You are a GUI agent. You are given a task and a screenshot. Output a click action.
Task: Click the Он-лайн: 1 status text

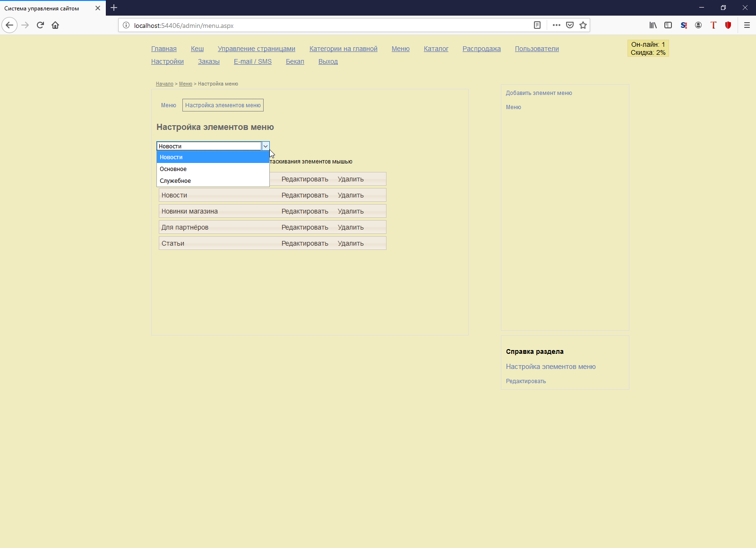[648, 44]
